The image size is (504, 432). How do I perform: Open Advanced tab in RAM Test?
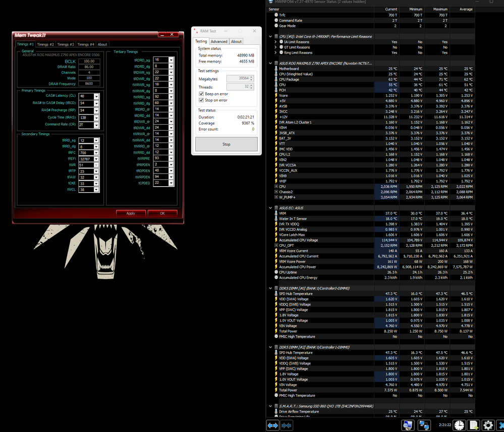(x=219, y=41)
